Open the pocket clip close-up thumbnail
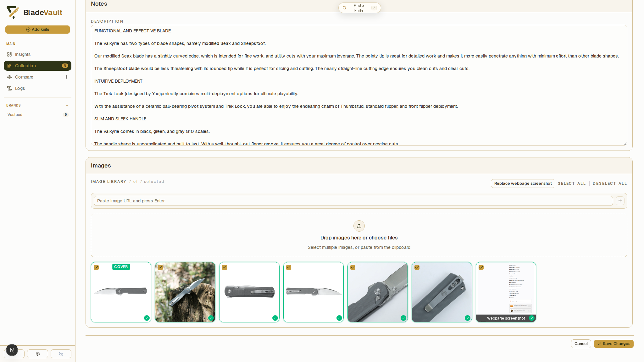This screenshot has height=362, width=644. point(442,292)
